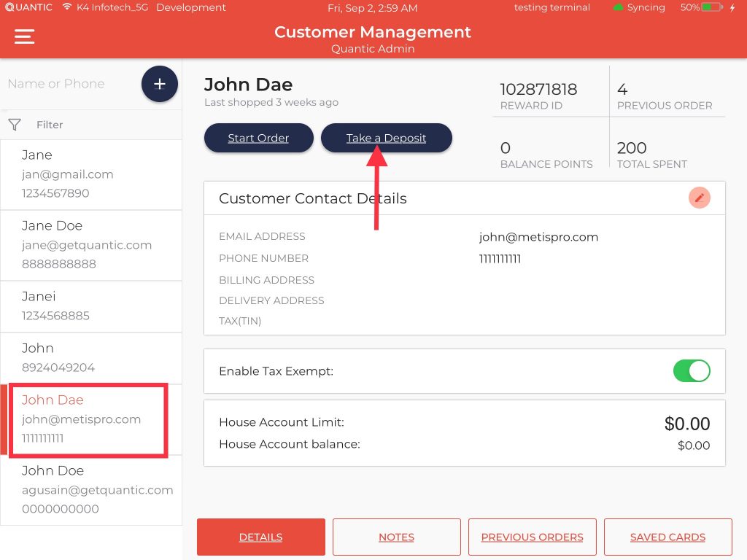Open the Previous Orders tab
Screen dimensions: 747x560
[532, 537]
